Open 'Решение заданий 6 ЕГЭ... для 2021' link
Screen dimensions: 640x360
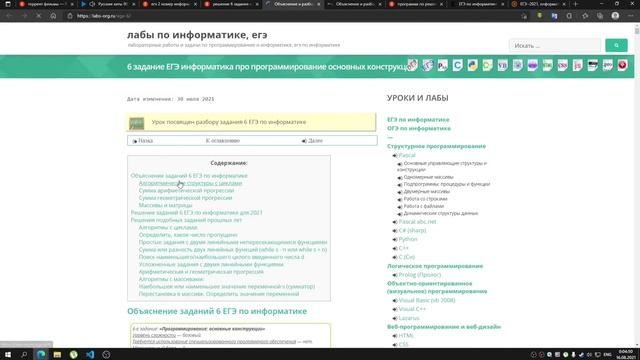pos(196,213)
